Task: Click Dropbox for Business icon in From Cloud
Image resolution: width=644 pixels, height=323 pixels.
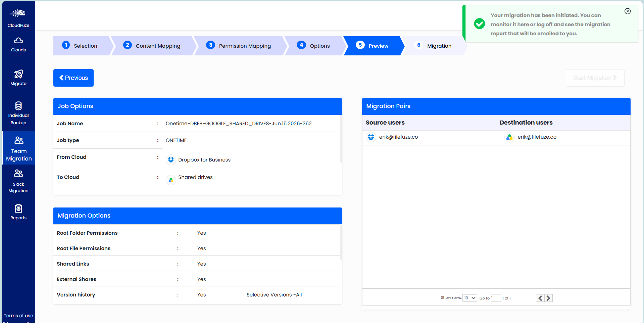Action: [171, 159]
